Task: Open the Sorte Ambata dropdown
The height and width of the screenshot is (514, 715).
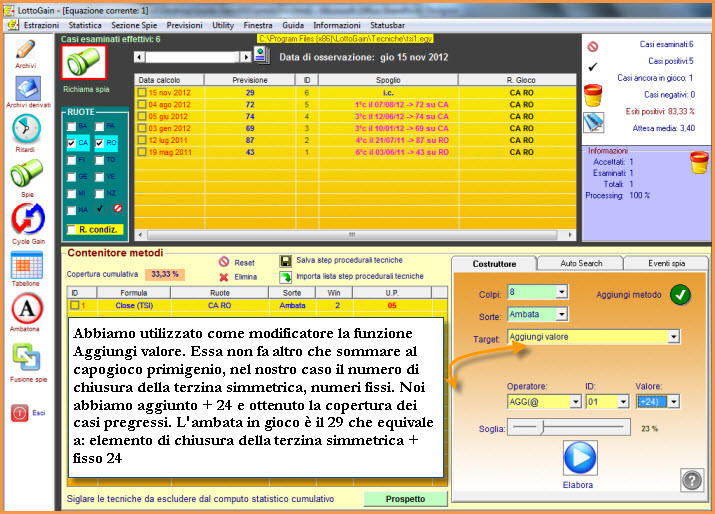Action: (562, 314)
